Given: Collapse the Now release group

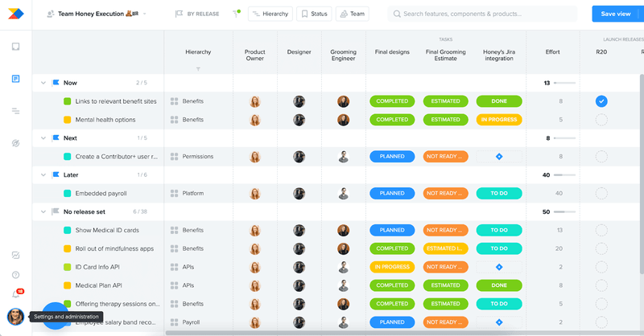Looking at the screenshot, I should tap(43, 83).
